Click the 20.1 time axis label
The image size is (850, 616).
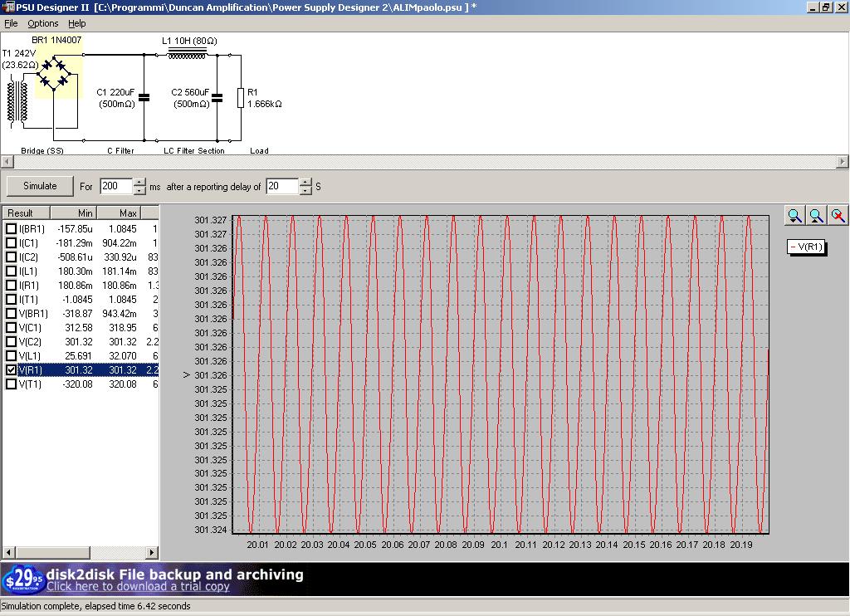(x=499, y=545)
